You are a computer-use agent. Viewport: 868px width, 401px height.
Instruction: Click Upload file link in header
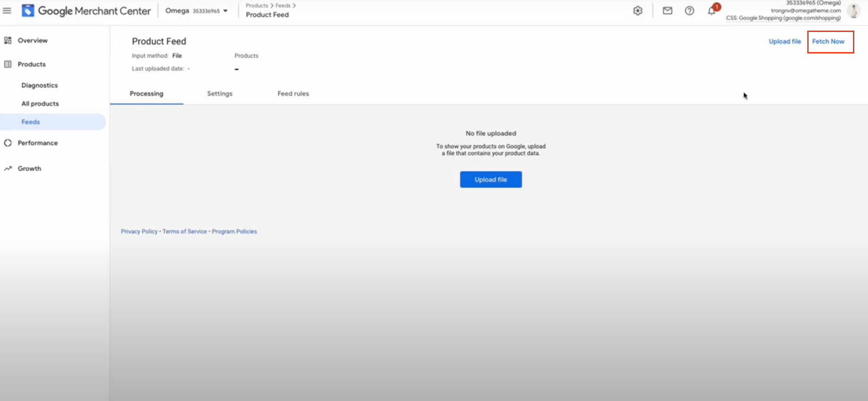[x=785, y=42]
